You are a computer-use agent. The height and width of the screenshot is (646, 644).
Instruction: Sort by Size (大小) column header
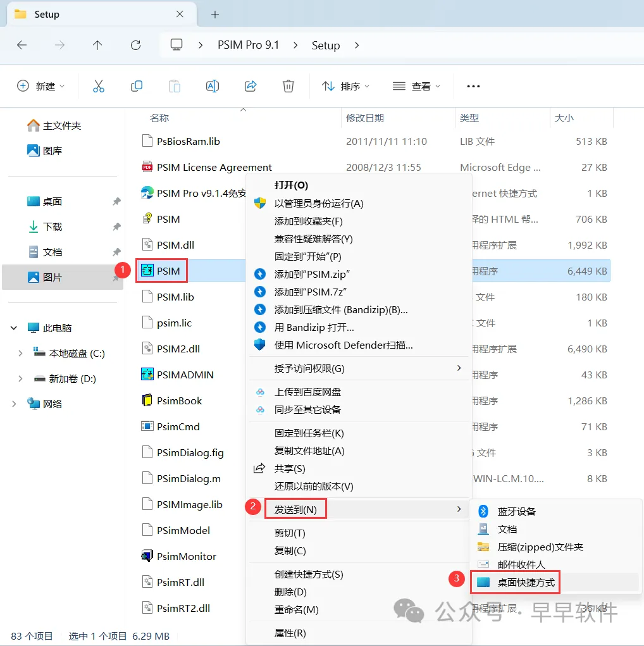point(564,118)
